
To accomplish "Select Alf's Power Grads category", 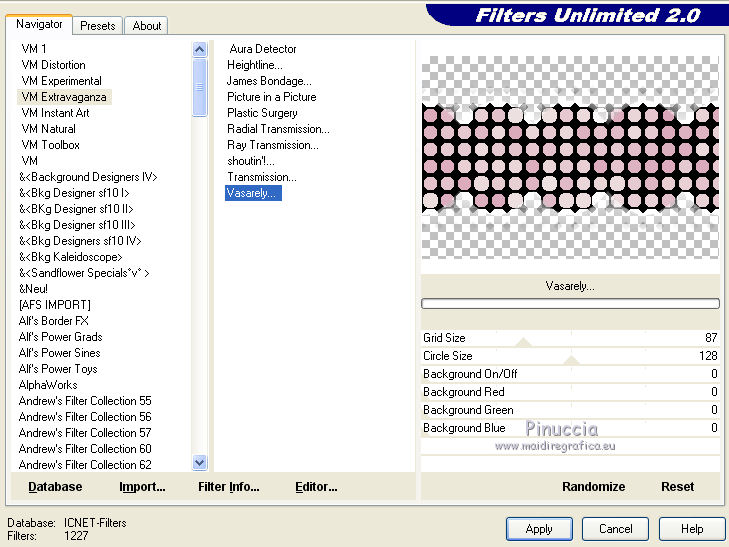I will pos(60,337).
